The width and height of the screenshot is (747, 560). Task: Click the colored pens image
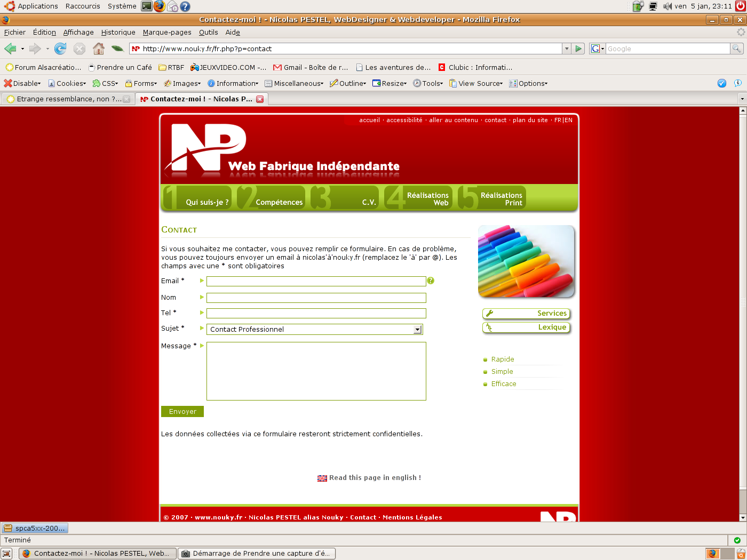(x=526, y=261)
